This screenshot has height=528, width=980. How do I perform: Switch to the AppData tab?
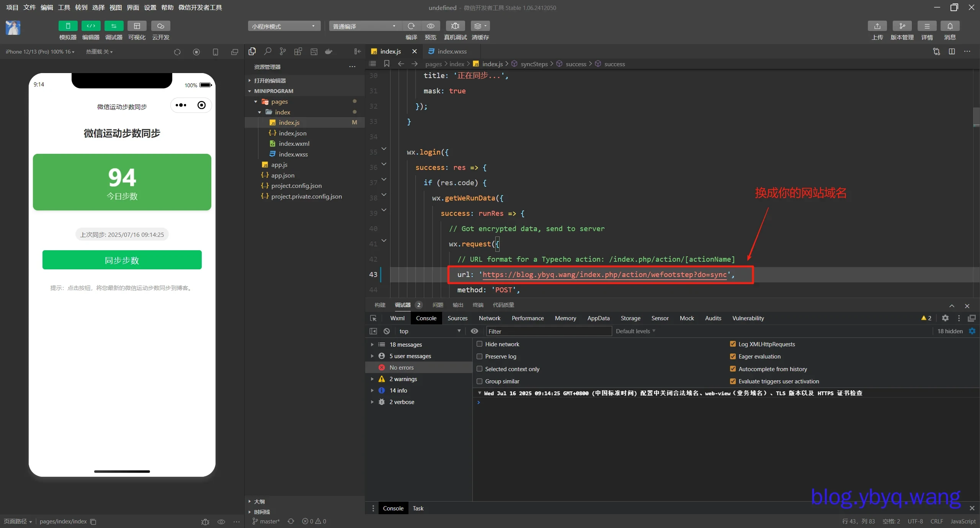[598, 318]
